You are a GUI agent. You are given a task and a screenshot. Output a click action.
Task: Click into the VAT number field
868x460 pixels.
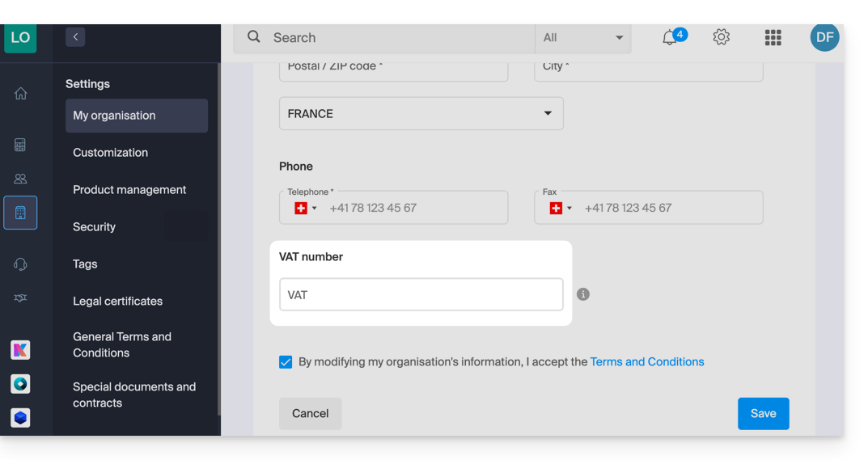421,295
